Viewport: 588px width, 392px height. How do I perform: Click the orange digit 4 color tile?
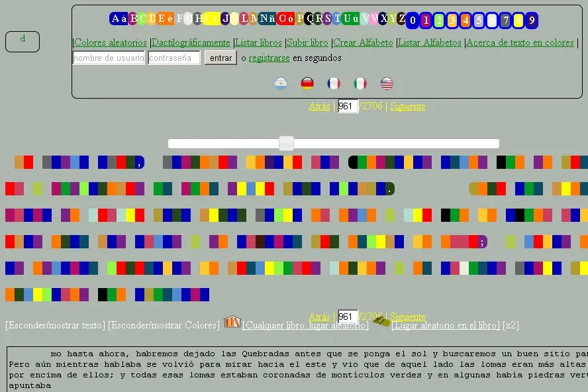(465, 21)
